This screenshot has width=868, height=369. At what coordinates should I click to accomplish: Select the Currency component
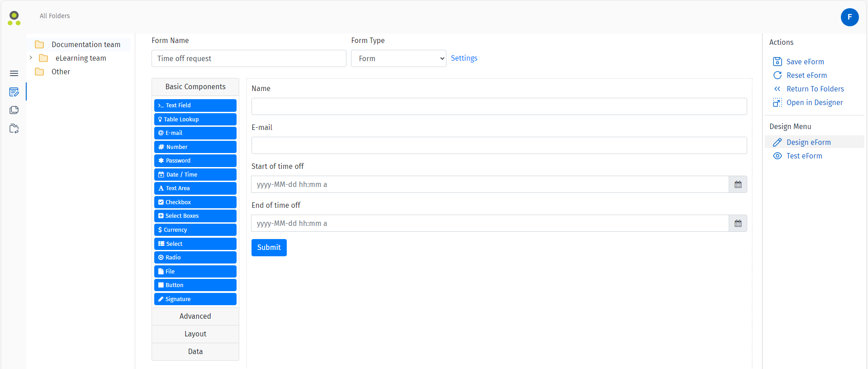tap(195, 230)
